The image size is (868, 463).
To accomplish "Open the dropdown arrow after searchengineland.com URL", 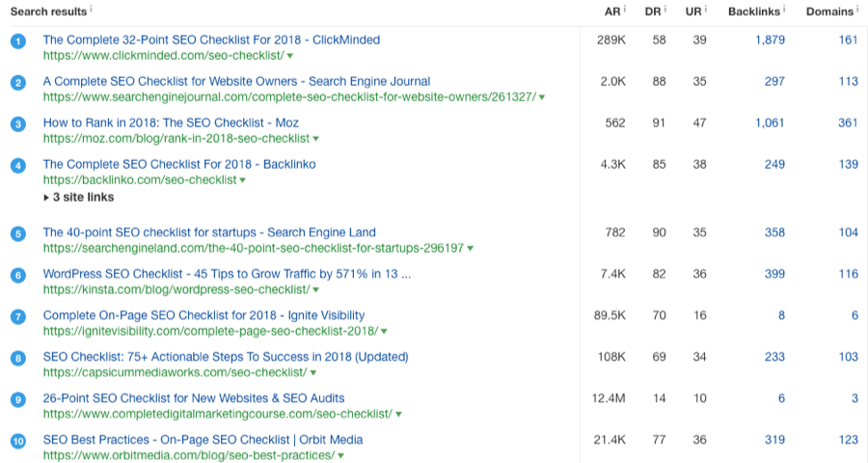I will click(x=470, y=249).
